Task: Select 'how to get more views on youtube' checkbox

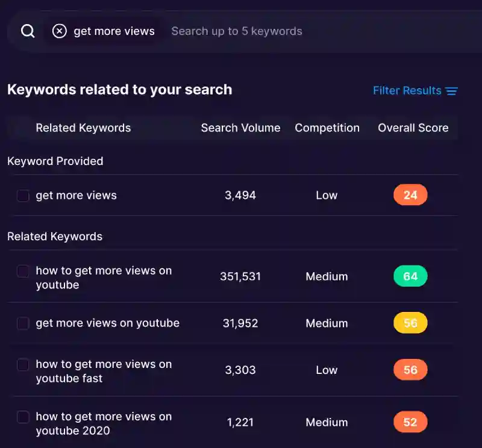Action: (23, 272)
